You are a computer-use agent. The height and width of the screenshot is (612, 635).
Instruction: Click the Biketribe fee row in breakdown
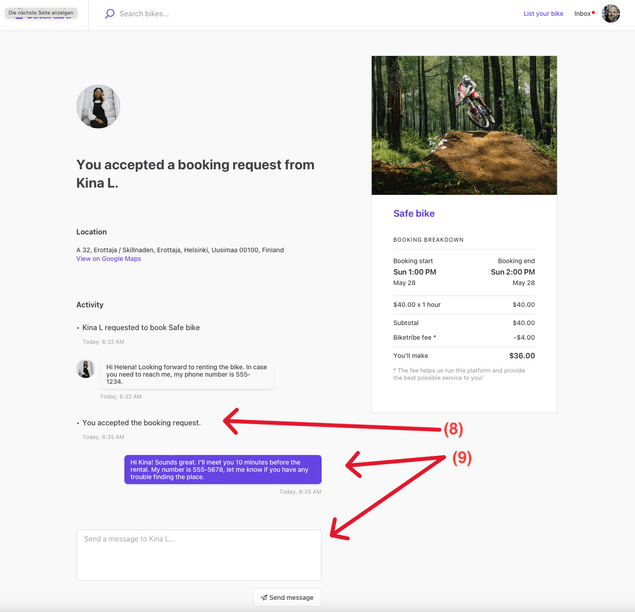coord(464,337)
